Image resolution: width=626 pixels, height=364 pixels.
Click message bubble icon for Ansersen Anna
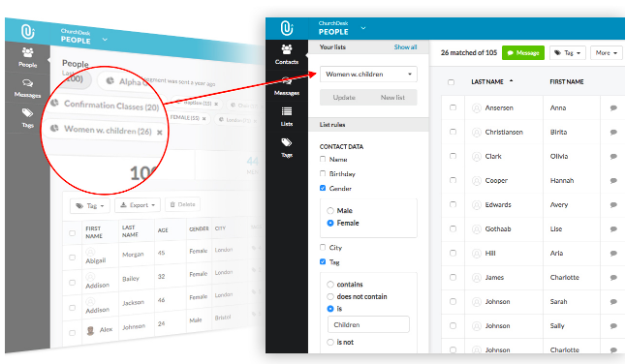click(x=613, y=108)
